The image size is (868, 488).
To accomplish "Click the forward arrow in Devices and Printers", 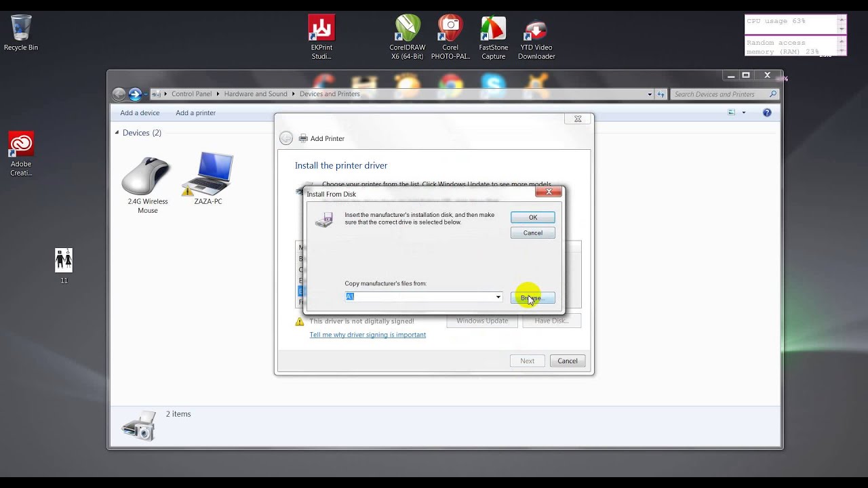I will coord(135,94).
